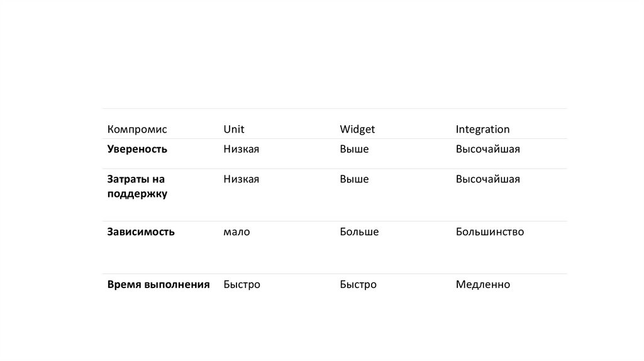This screenshot has width=644, height=361.
Task: Click the Увереность row label
Action: pos(137,150)
